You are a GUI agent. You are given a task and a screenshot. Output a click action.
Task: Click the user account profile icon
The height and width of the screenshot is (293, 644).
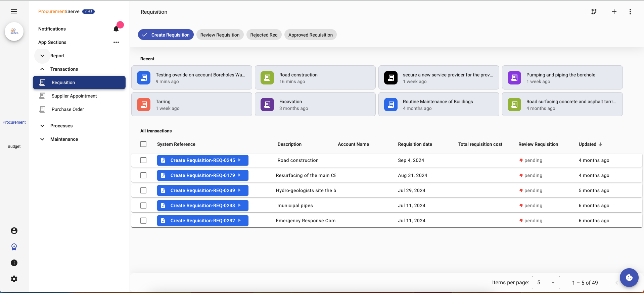point(14,231)
